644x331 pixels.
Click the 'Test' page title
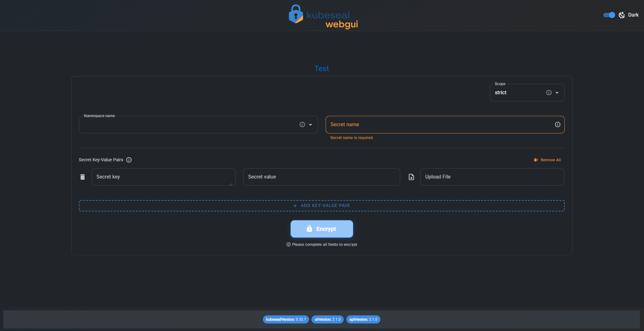(322, 69)
